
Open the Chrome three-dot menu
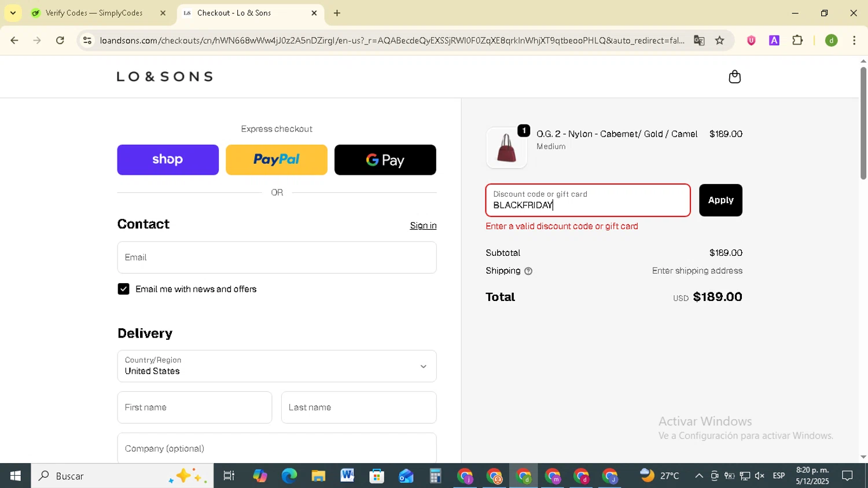coord(854,41)
